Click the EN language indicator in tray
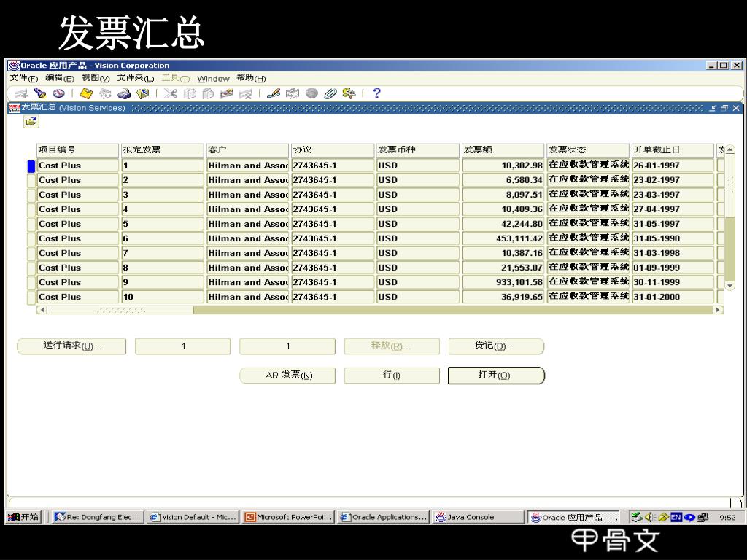 tap(676, 517)
